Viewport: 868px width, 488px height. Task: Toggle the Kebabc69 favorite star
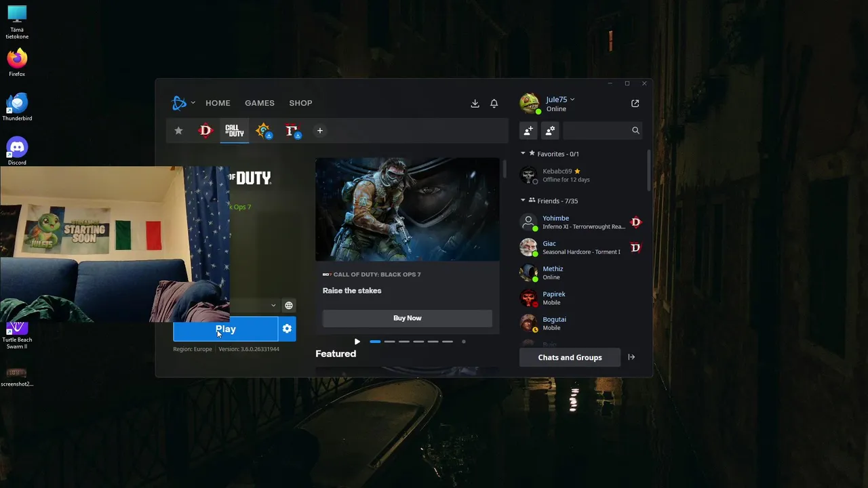tap(577, 171)
